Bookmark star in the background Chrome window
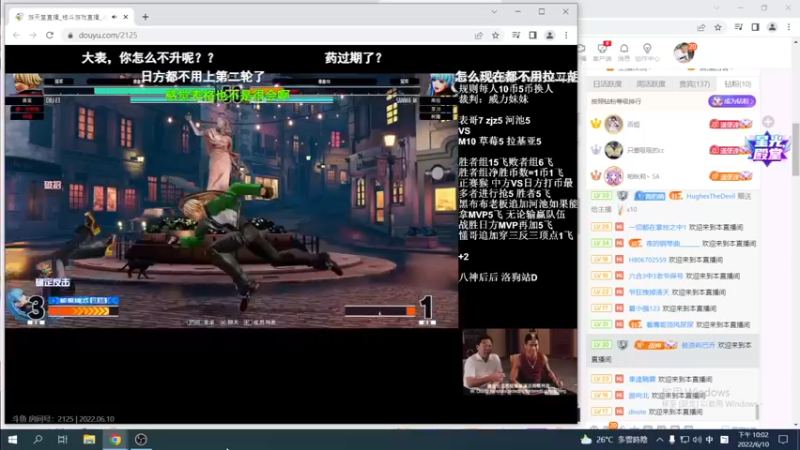Viewport: 800px width, 450px height. pyautogui.click(x=718, y=27)
